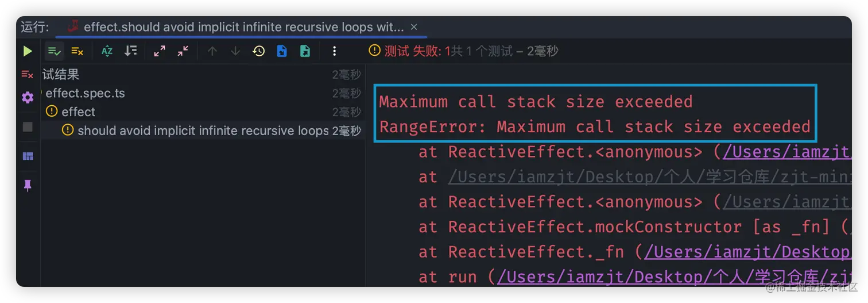Click the 运行 panel label
Screen dimensions: 868x303
[x=35, y=27]
